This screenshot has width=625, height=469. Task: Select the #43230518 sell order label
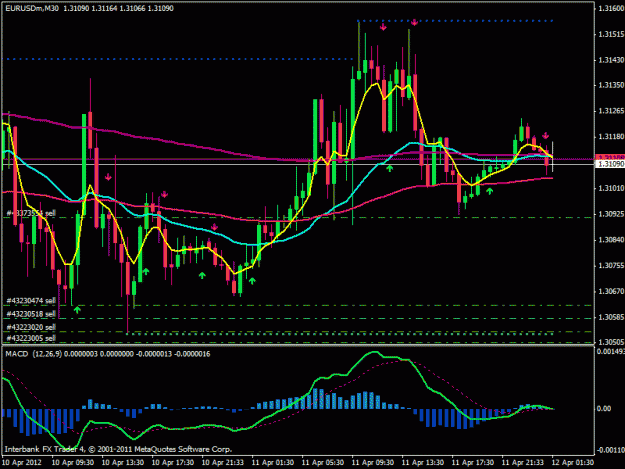(x=31, y=314)
